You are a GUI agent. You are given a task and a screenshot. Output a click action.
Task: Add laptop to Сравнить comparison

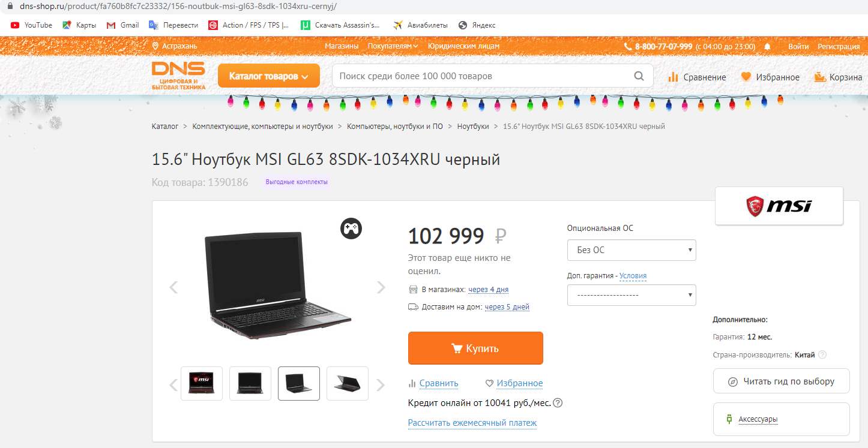click(433, 383)
